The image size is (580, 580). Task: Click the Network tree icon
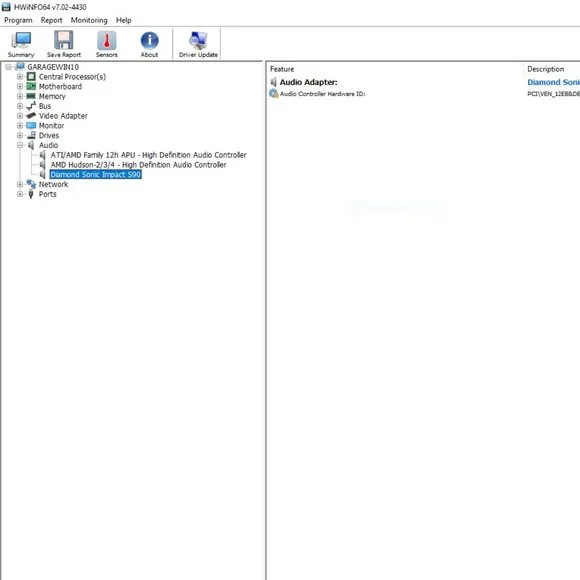point(31,184)
